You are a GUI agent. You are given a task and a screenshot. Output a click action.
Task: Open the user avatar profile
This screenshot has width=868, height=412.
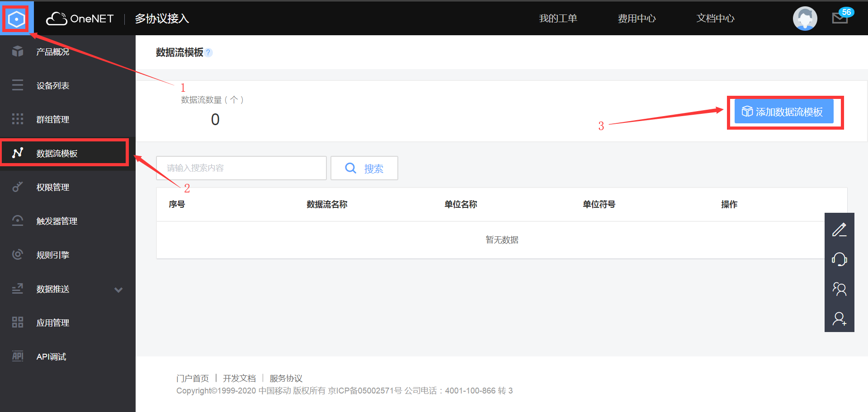805,19
